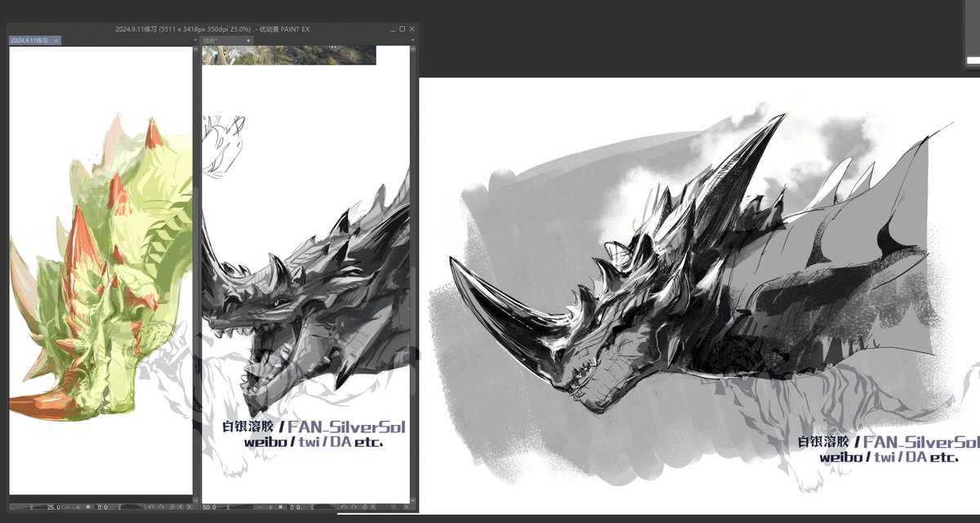Open the dropdown chevron above the illustration window

413,39
